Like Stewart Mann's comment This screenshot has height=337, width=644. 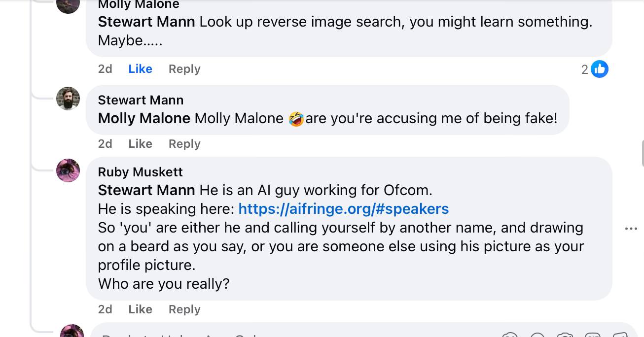140,144
